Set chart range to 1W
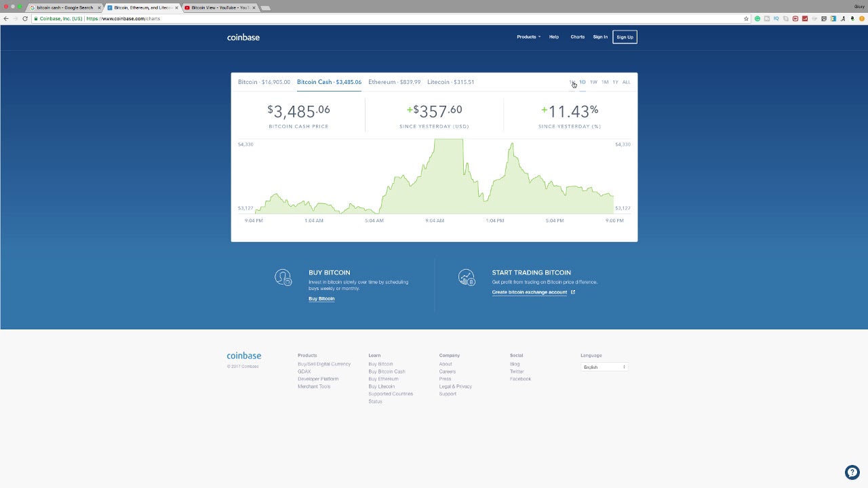This screenshot has width=868, height=488. pyautogui.click(x=593, y=82)
